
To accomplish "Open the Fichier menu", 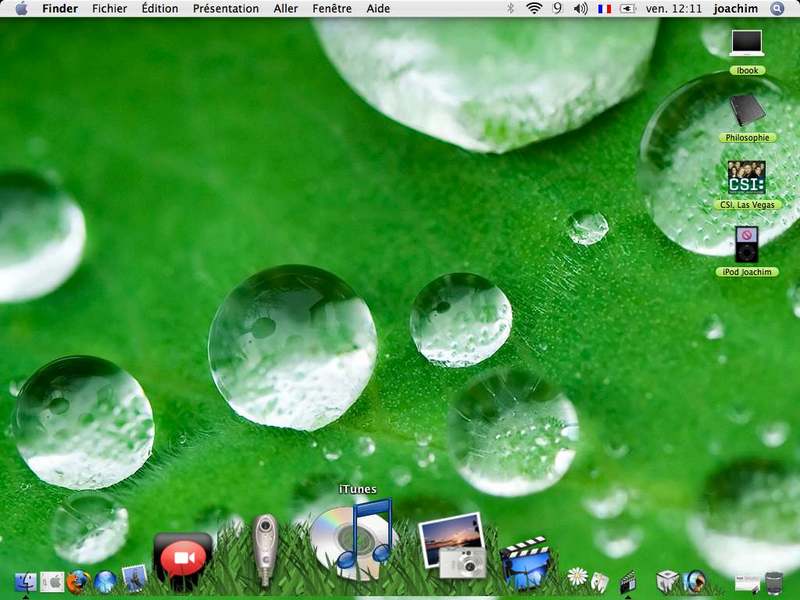I will point(109,8).
